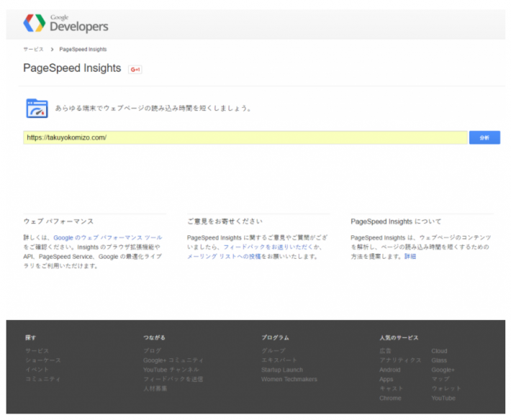Image resolution: width=511 pixels, height=420 pixels.
Task: Select Android under popular services
Action: 390,370
